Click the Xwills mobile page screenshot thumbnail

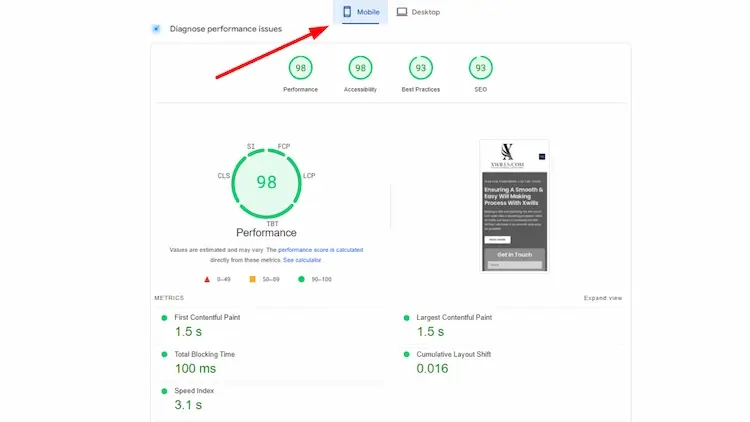click(513, 205)
